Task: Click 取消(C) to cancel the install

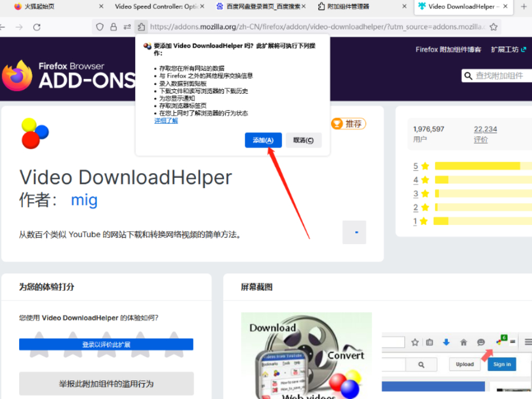Action: tap(304, 140)
